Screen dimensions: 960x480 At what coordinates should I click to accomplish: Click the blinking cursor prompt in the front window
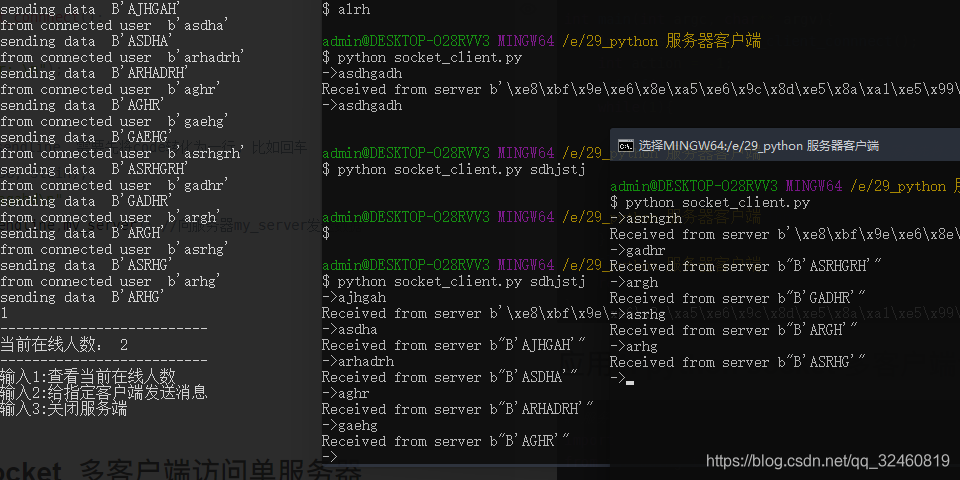pos(622,378)
